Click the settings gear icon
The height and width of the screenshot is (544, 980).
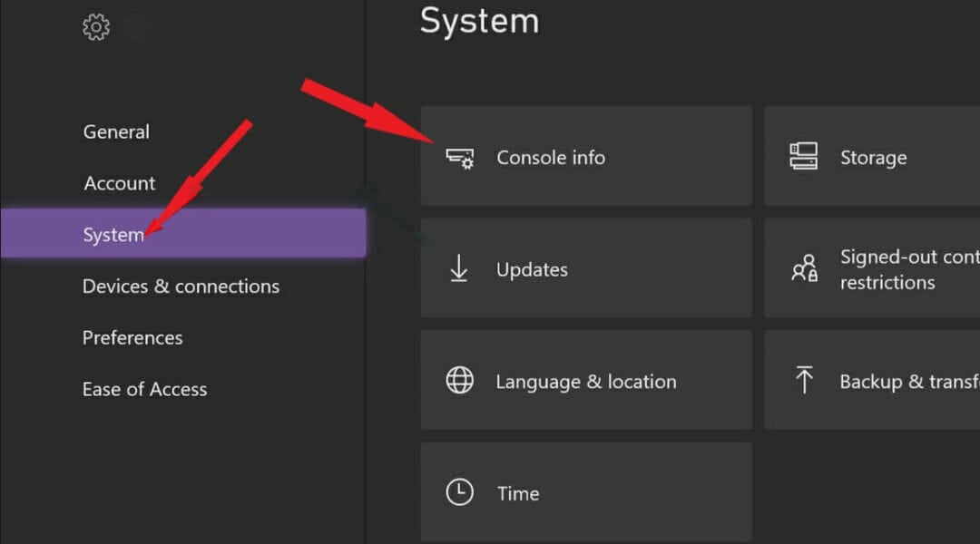coord(95,27)
